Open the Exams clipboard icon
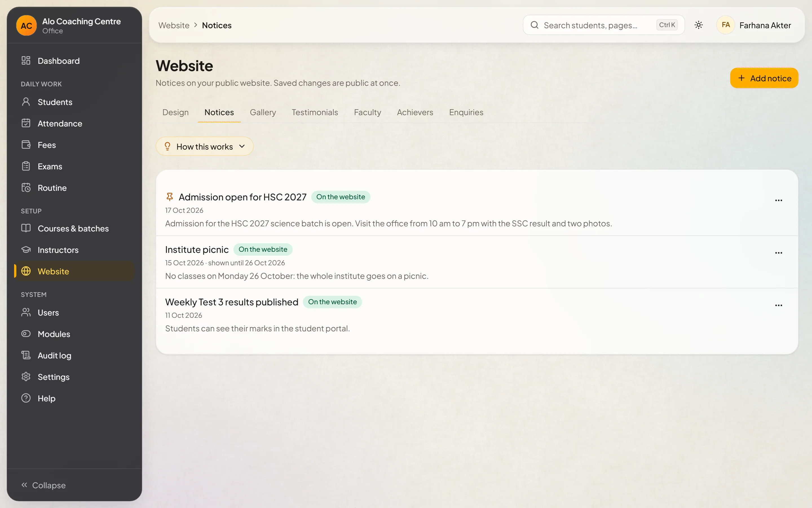This screenshot has width=812, height=508. click(x=26, y=166)
